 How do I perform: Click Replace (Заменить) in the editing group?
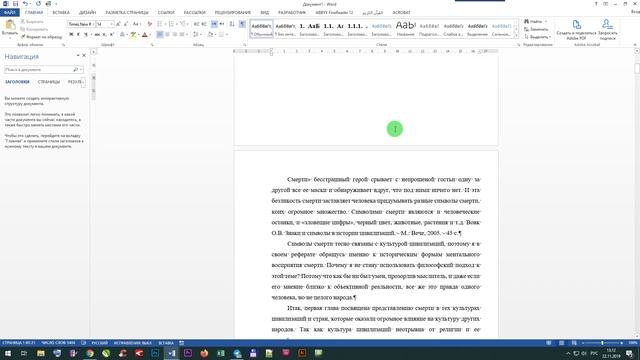(x=536, y=29)
